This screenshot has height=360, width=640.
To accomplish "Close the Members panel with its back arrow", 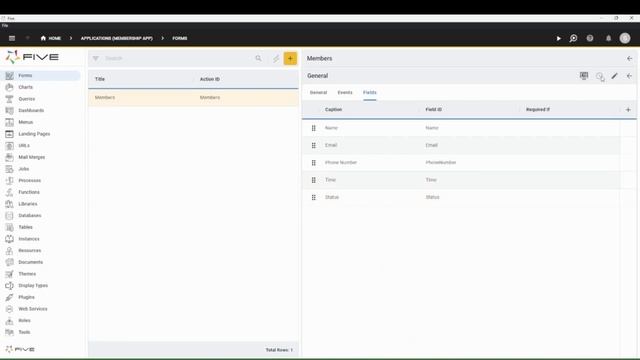I will 629,59.
